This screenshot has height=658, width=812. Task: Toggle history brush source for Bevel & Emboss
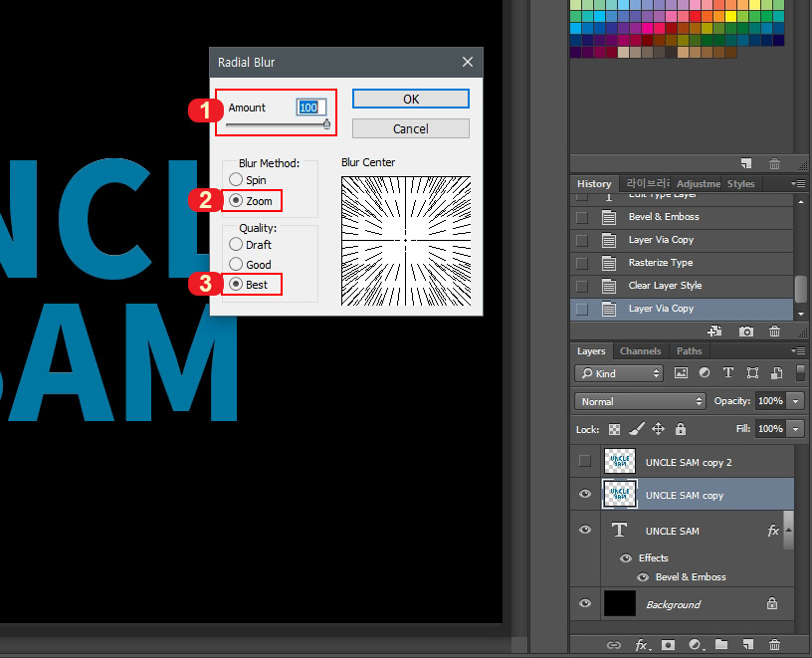(582, 218)
